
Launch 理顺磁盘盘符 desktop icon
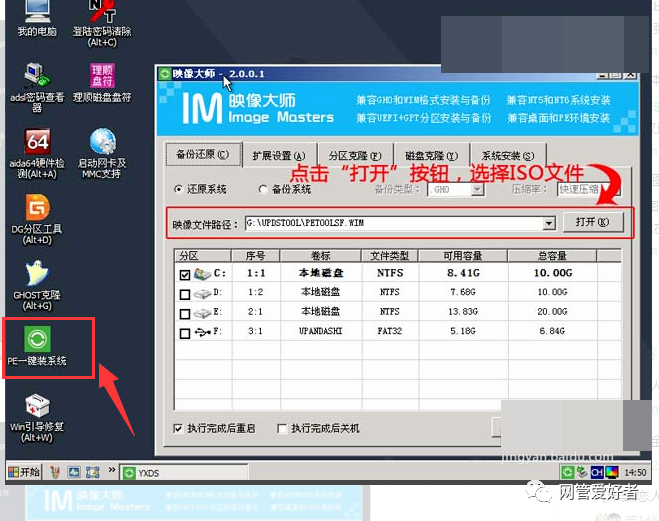click(102, 83)
